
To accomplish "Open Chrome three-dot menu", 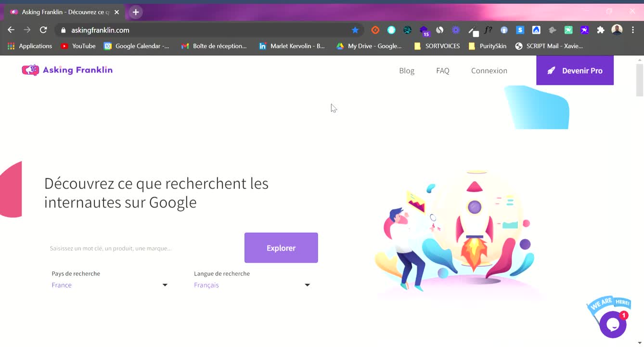I will point(632,30).
